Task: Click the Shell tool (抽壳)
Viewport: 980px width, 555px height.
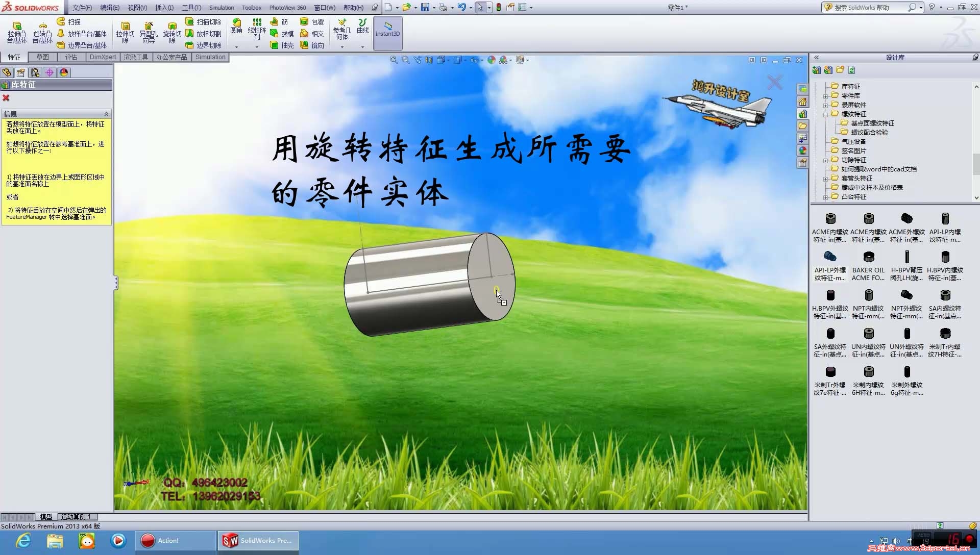Action: tap(282, 45)
